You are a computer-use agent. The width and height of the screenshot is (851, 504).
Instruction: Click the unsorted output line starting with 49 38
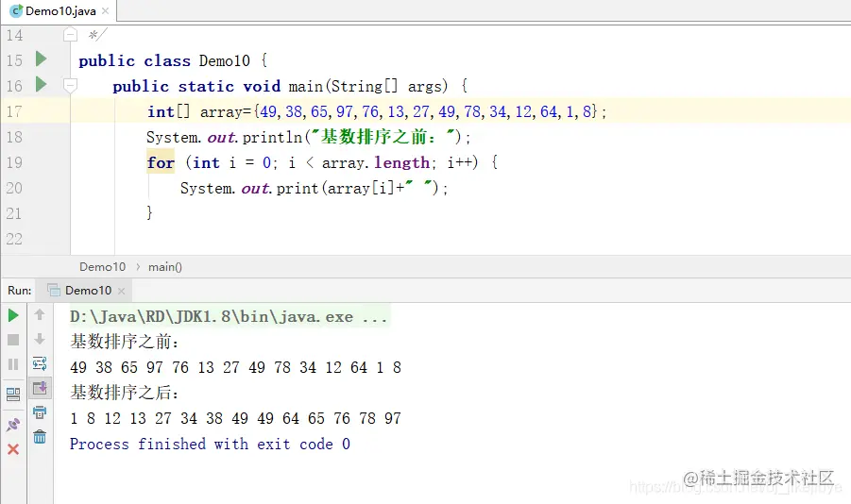(235, 367)
